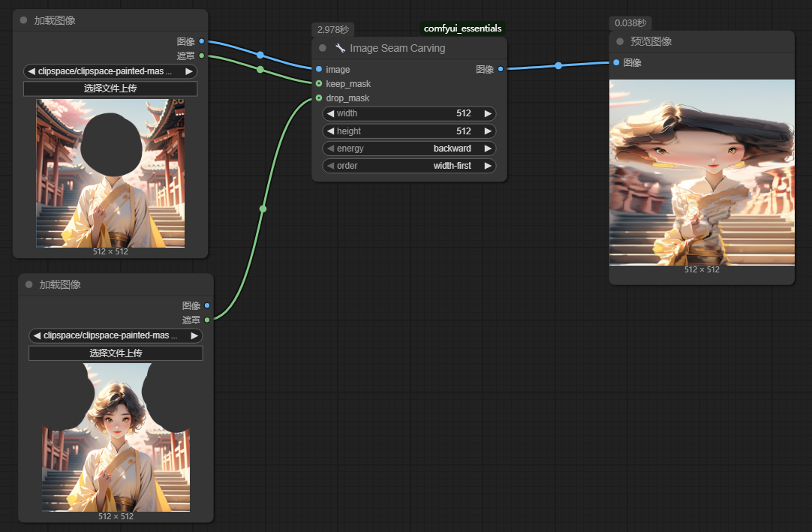Decrease the height value with left arrow
This screenshot has width=812, height=532.
[x=329, y=131]
